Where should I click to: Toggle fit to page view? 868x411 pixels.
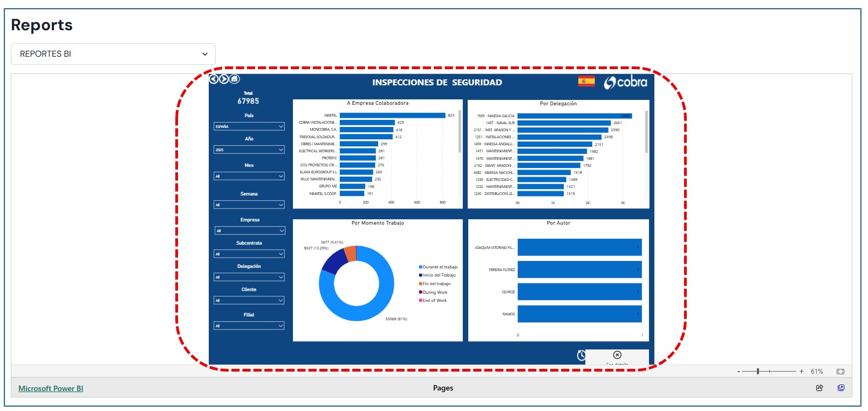840,372
